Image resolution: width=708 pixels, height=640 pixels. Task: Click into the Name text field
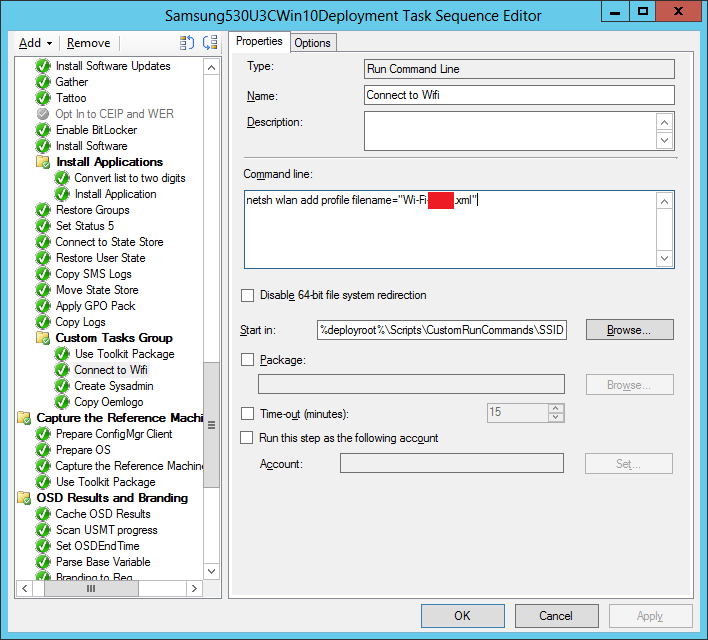(x=519, y=95)
